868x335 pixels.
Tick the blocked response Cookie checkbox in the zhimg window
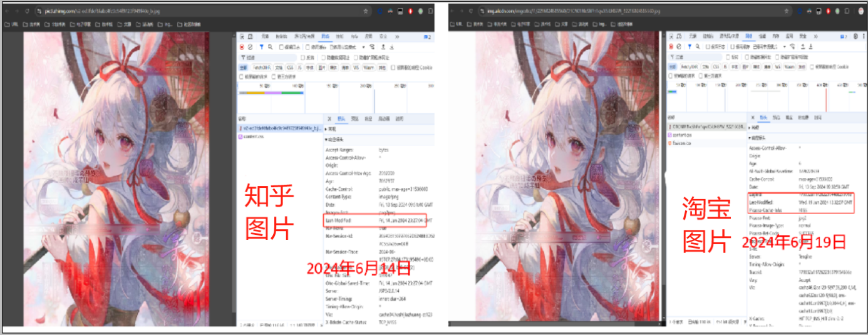pos(393,68)
